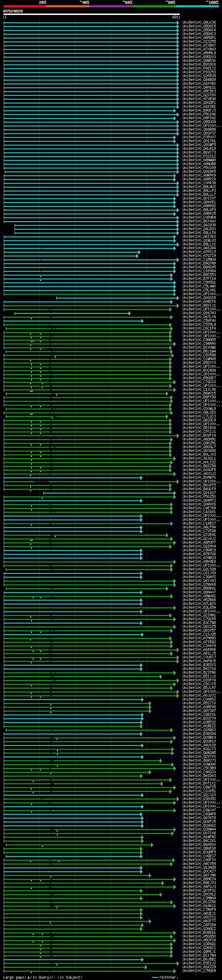Click hit name UniRef100_Q8W530

point(199,61)
